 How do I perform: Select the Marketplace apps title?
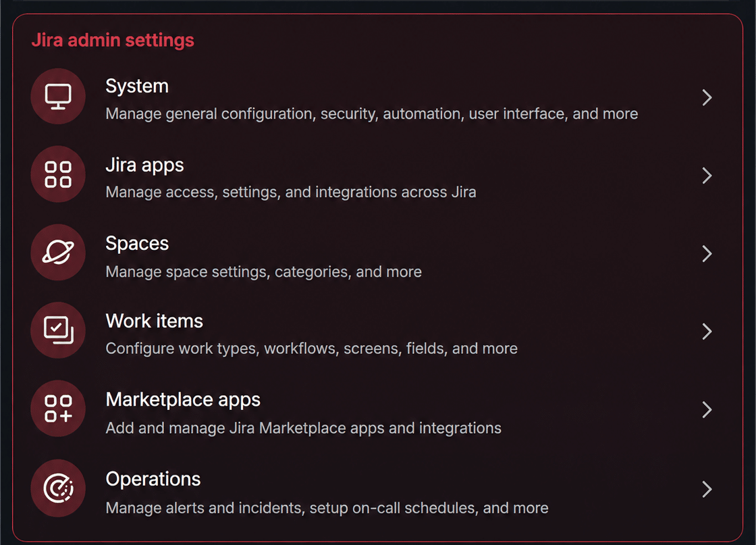pyautogui.click(x=183, y=400)
